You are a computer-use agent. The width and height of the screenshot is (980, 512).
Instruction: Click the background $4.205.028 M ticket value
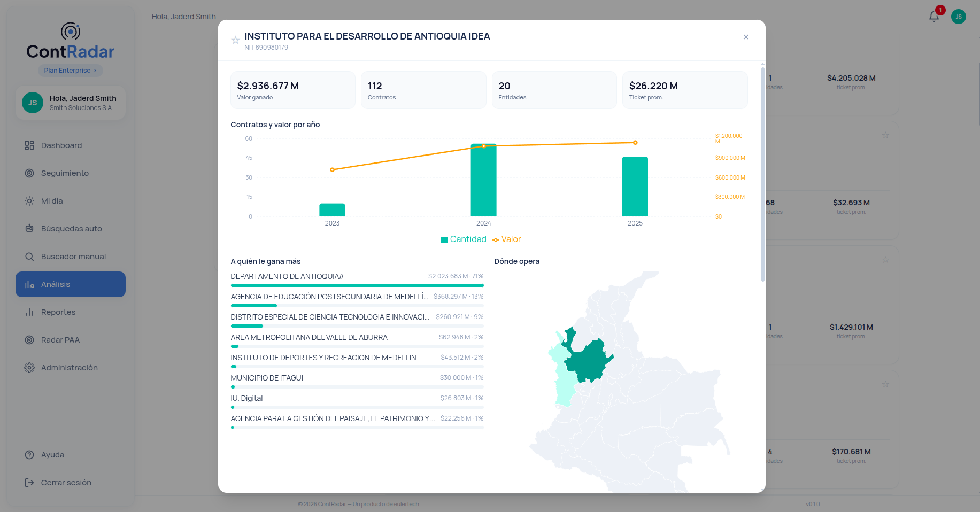click(851, 78)
